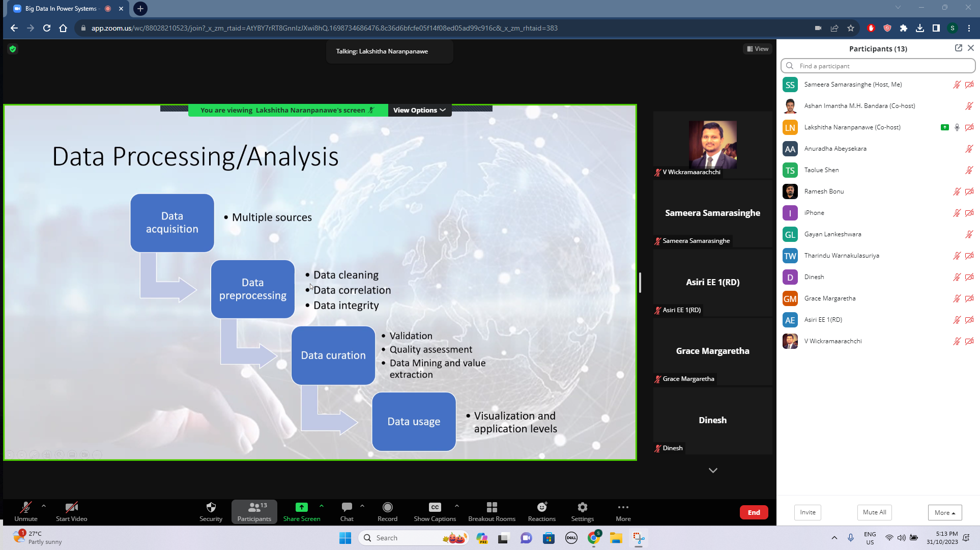The width and height of the screenshot is (980, 550).
Task: Pop out the Participants panel
Action: [958, 48]
